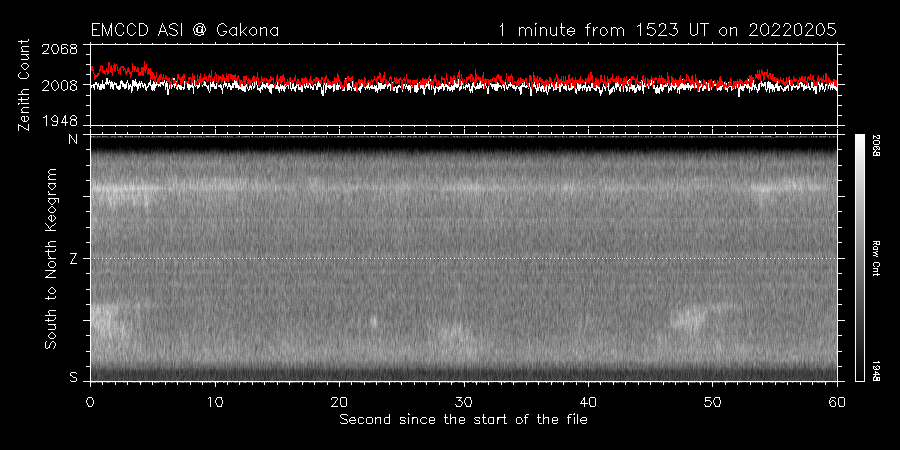
Task: Click the red trace bump near 54 seconds
Action: coord(762,75)
